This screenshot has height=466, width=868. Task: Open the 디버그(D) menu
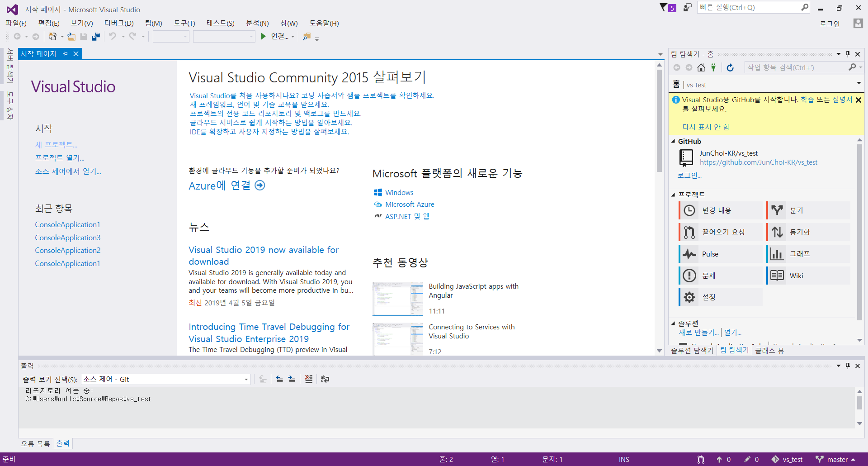click(119, 23)
